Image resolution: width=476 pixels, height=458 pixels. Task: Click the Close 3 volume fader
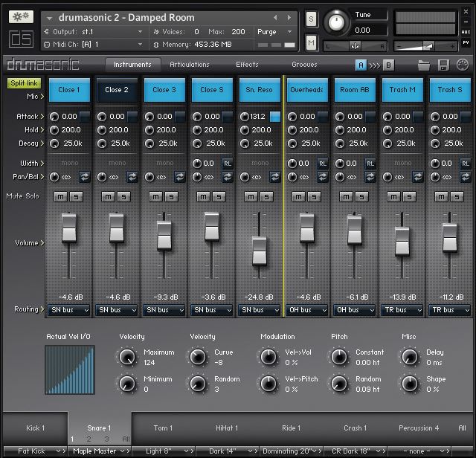coord(164,235)
